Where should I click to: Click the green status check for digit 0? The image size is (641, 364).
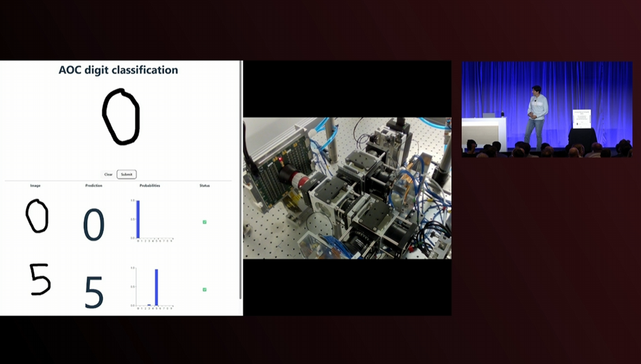204,222
